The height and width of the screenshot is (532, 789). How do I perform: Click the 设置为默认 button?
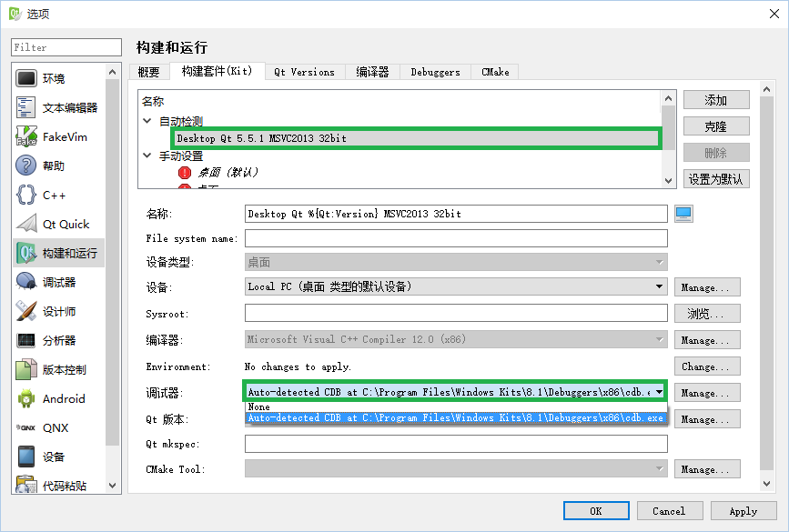716,179
